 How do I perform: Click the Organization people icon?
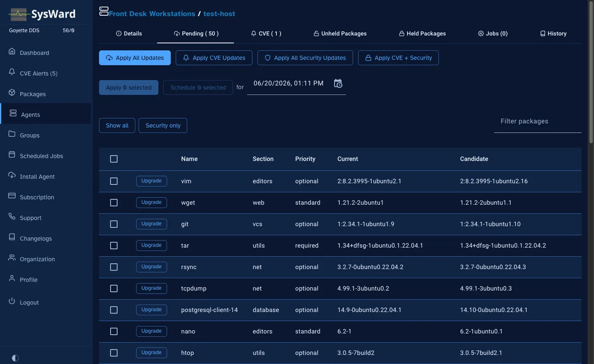(x=12, y=258)
